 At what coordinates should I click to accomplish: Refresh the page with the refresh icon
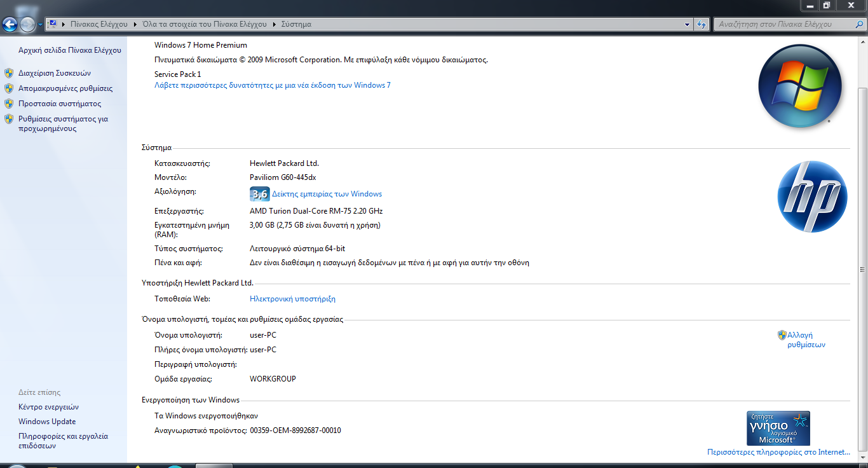(701, 24)
